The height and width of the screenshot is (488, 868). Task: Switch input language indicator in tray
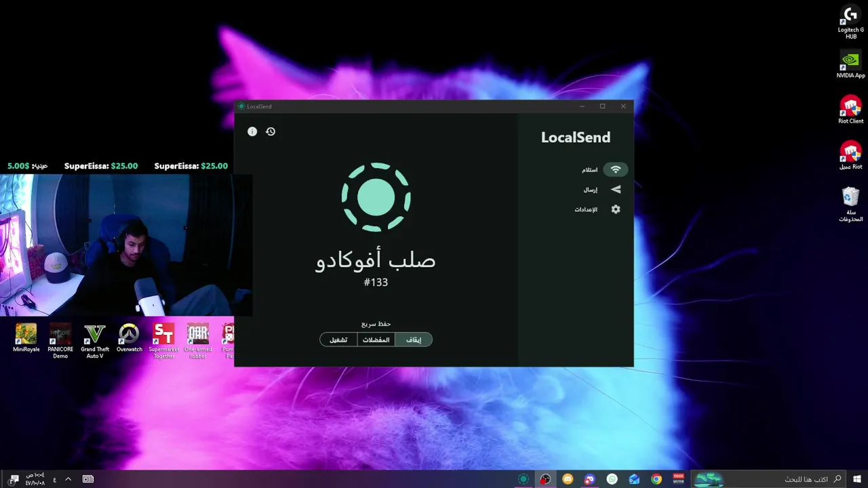click(x=55, y=479)
